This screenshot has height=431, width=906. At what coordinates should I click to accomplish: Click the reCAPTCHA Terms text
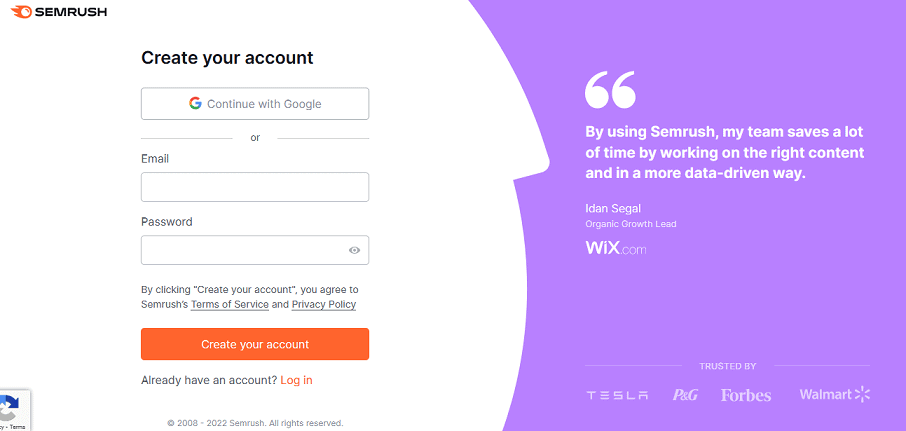click(17, 427)
